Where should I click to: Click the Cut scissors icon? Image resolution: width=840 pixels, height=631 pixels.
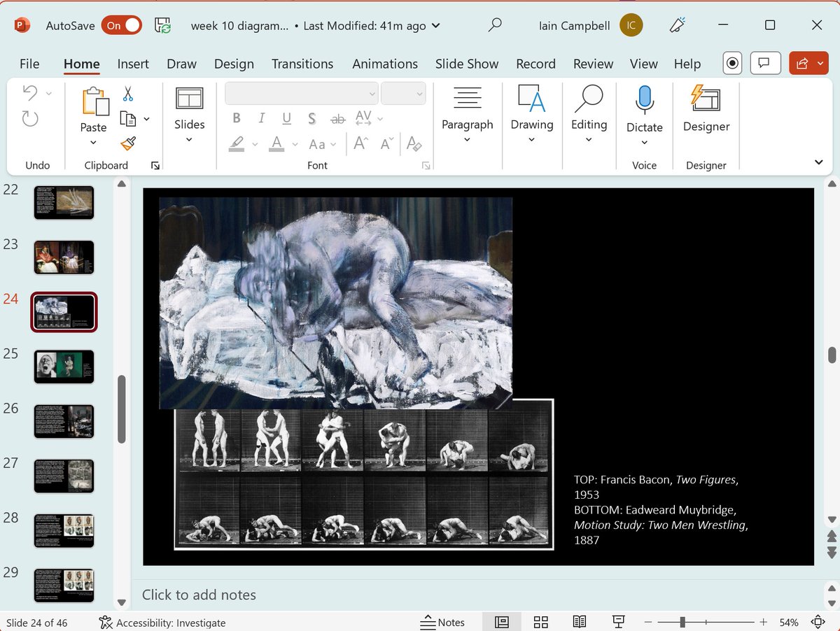point(128,93)
